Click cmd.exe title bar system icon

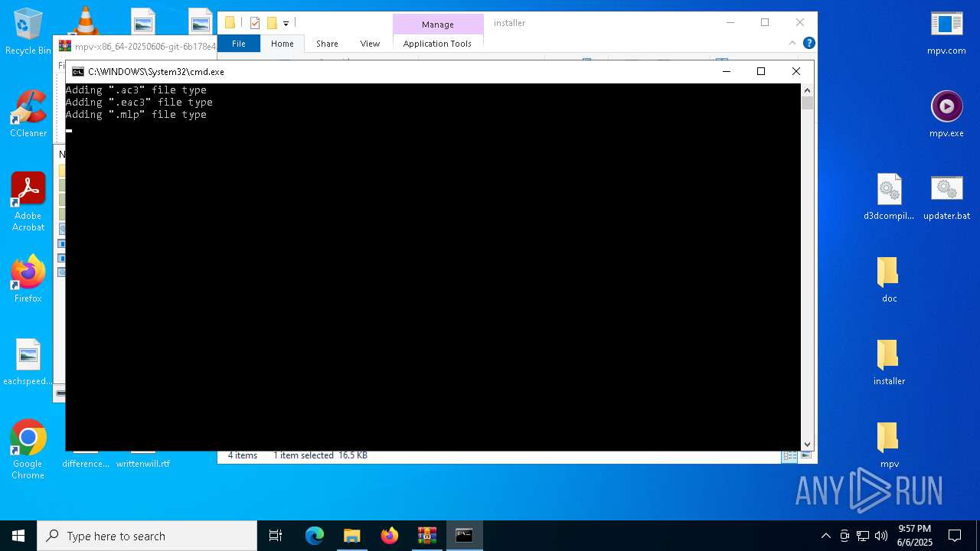[78, 71]
